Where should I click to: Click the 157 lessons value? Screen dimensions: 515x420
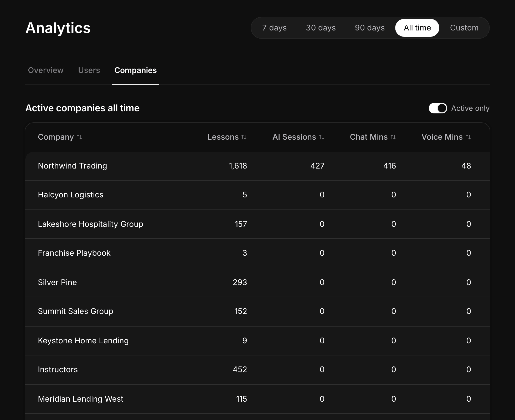pos(241,224)
